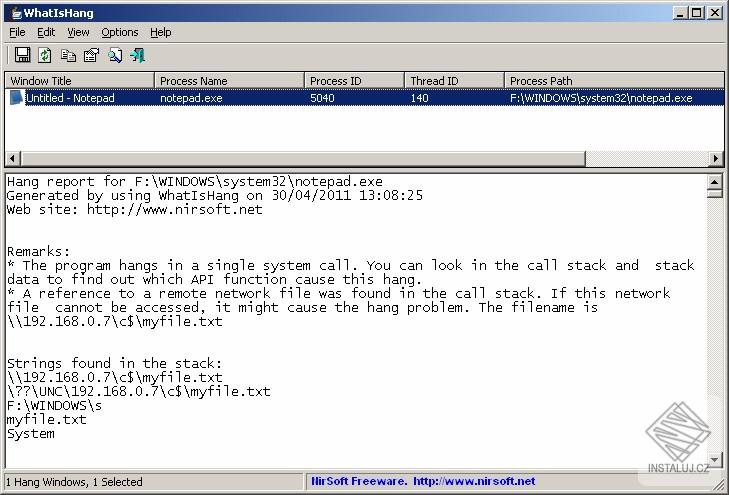Click the thread ID value '140'
The width and height of the screenshot is (729, 495).
pos(419,98)
